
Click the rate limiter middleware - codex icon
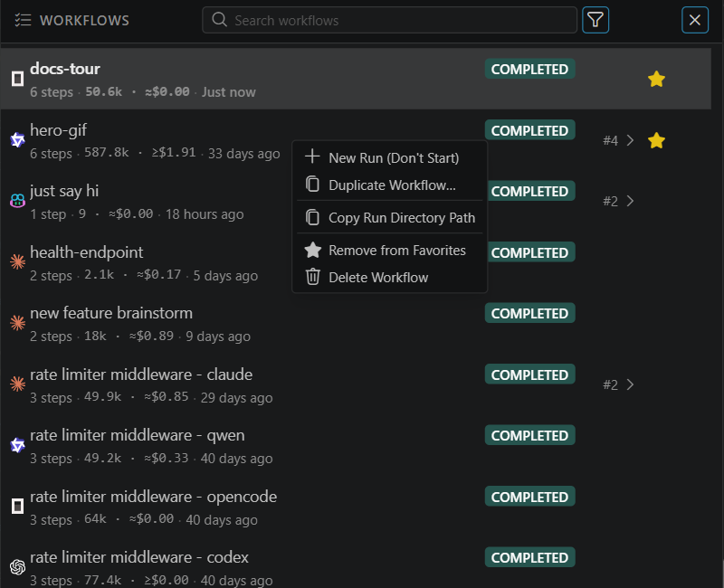[x=17, y=567]
